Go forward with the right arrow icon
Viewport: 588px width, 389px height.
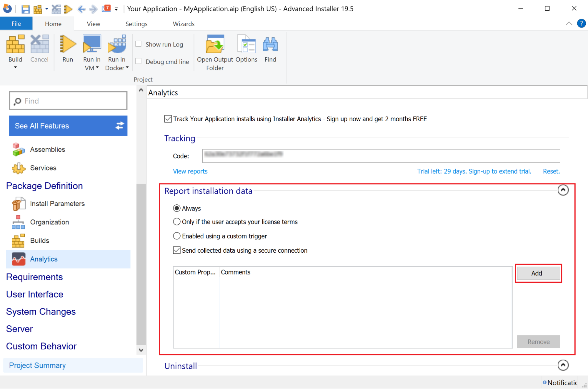coord(93,9)
